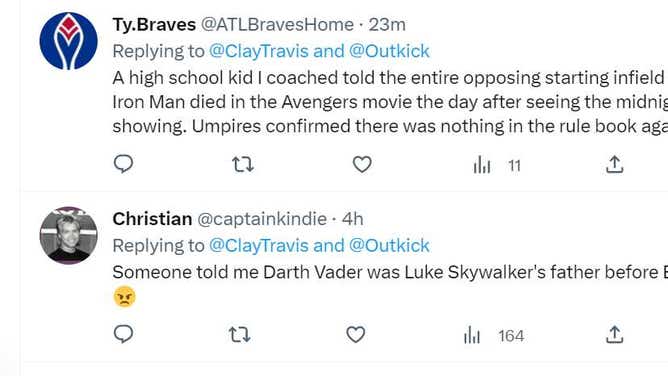Open the 4h timestamp link
This screenshot has height=376, width=668.
pos(352,219)
